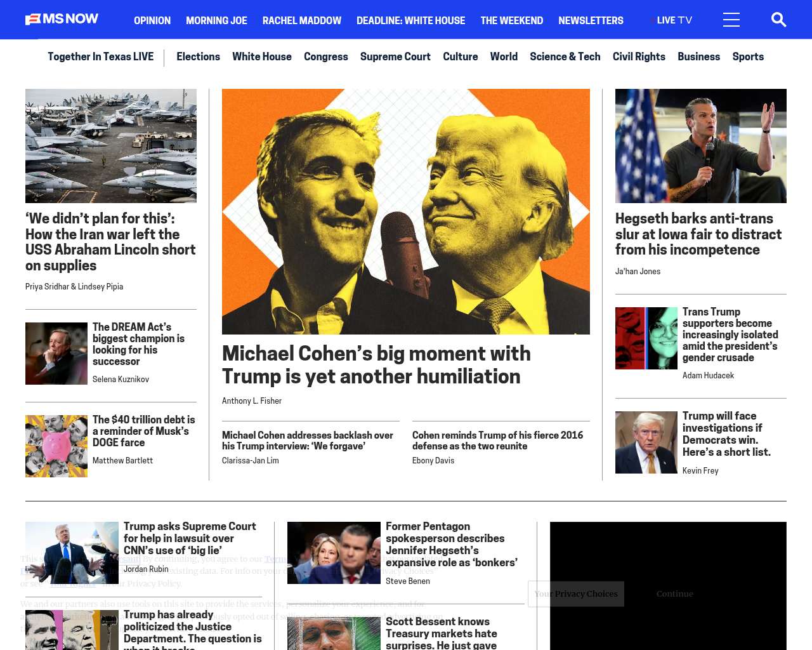Viewport: 812px width, 650px height.
Task: Open author Selena Kuznikov's page
Action: tap(121, 380)
